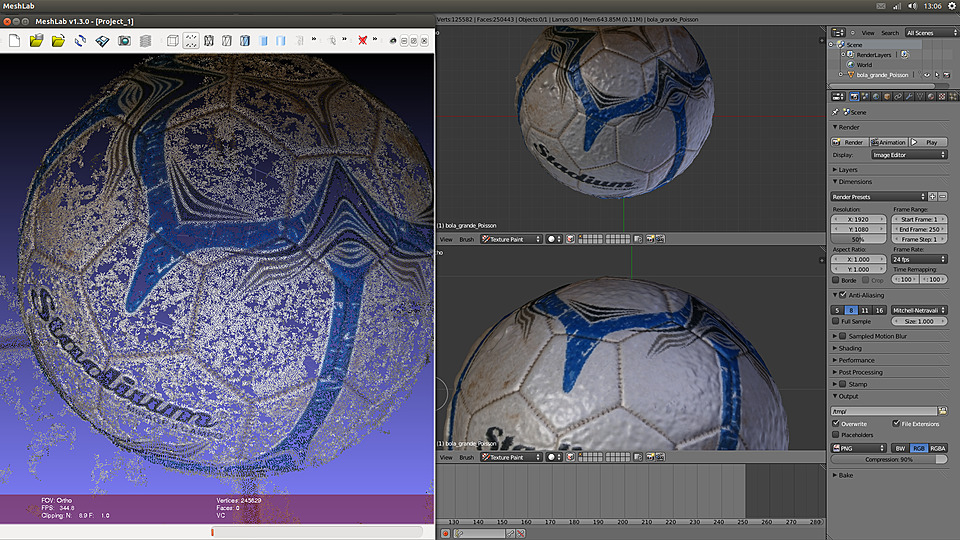This screenshot has height=540, width=960.
Task: Toggle the File Extensions checkbox
Action: 896,424
